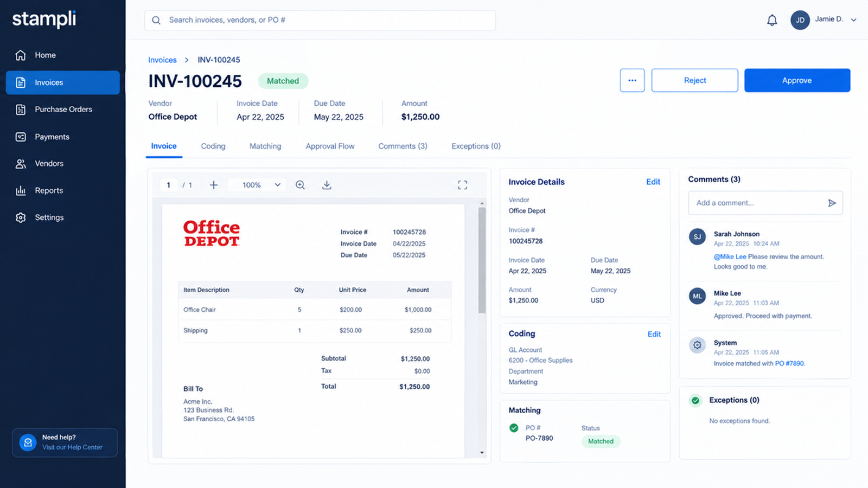Open the notifications bell
The image size is (868, 488).
772,21
